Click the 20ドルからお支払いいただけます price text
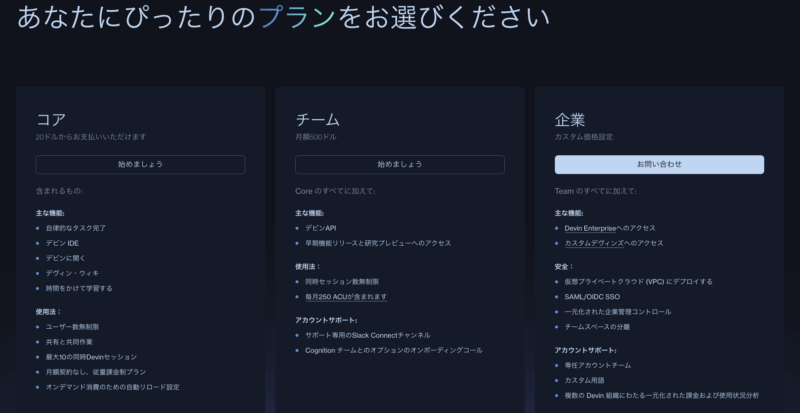Image resolution: width=800 pixels, height=413 pixels. (x=91, y=137)
